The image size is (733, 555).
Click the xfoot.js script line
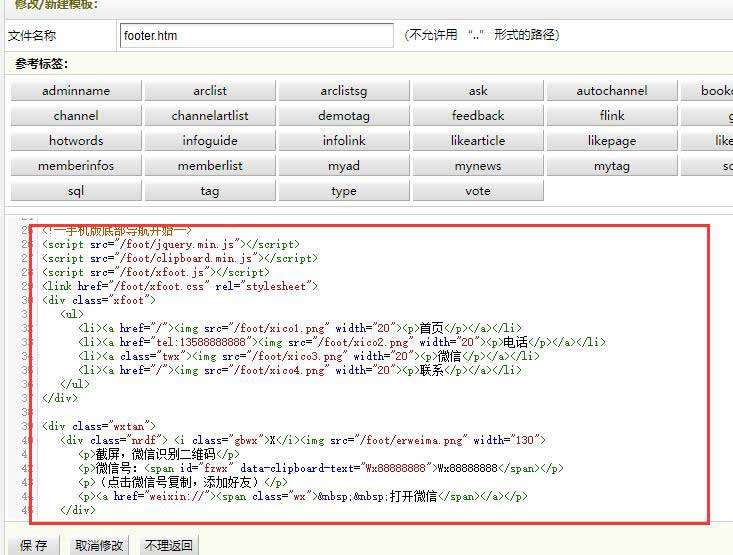(x=156, y=272)
